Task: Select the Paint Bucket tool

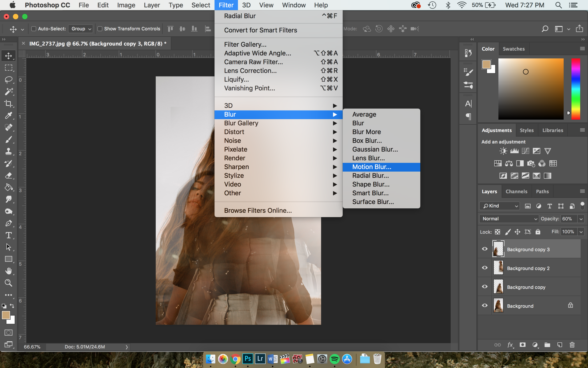Action: pos(8,187)
